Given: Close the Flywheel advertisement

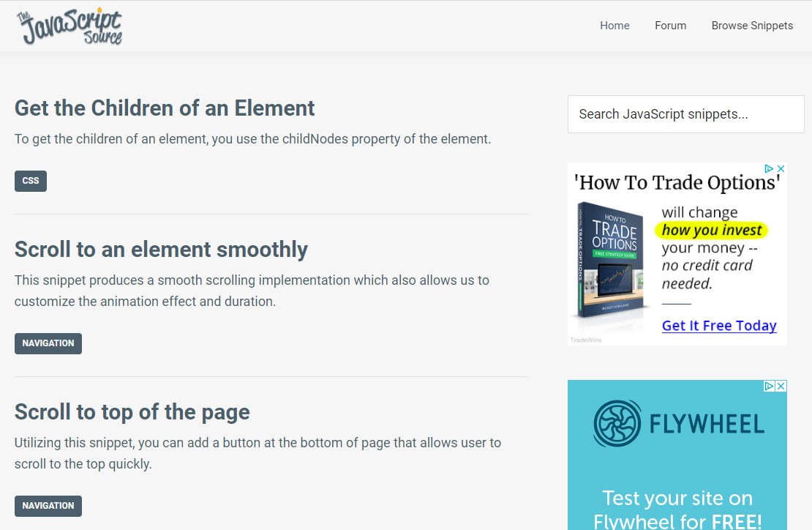Looking at the screenshot, I should tap(781, 386).
